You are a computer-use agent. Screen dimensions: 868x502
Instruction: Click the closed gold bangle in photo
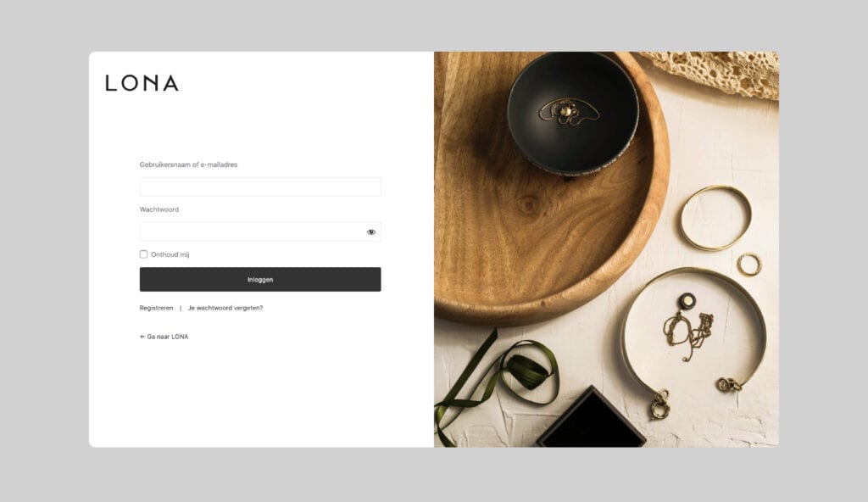tap(715, 218)
